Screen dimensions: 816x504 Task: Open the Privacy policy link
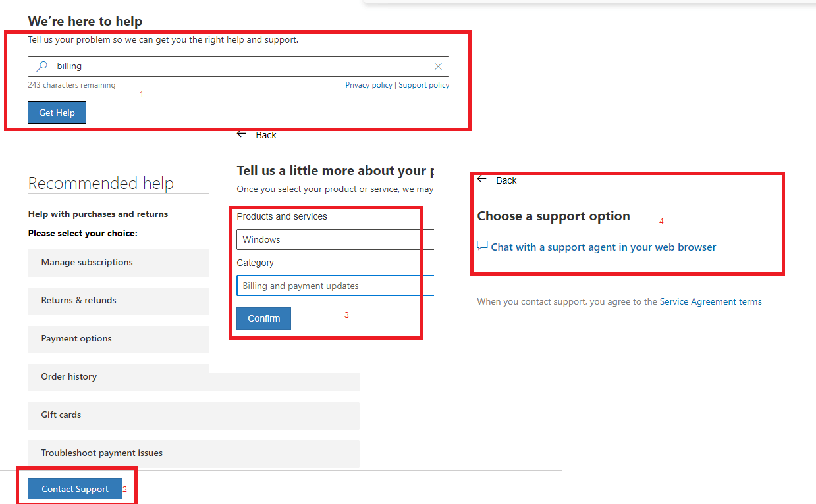click(368, 85)
